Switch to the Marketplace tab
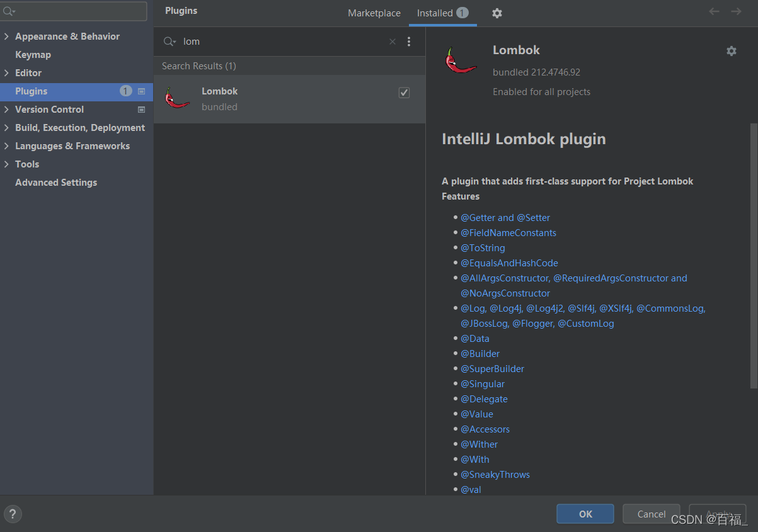 [374, 13]
